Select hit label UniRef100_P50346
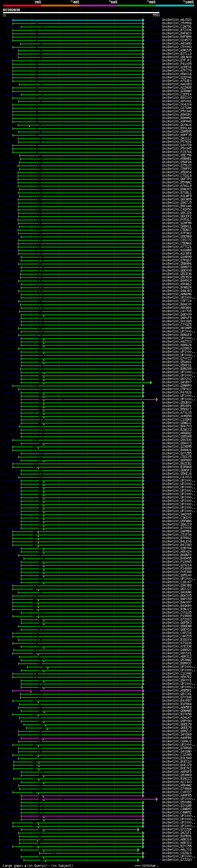Screen dimensions: 197x868 (177, 111)
